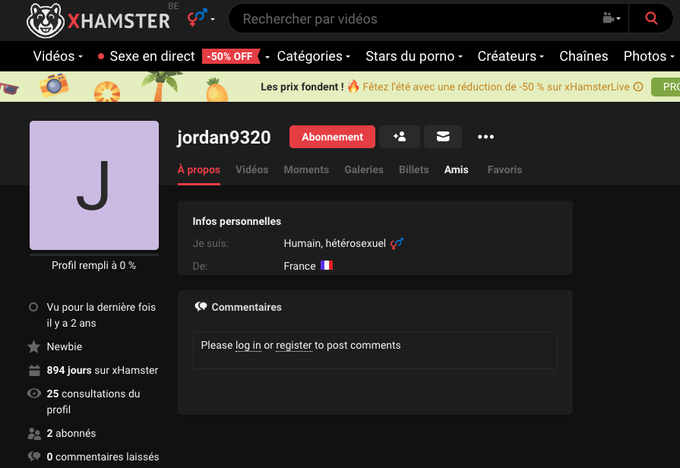This screenshot has width=680, height=468.
Task: Switch to the Moments tab
Action: tap(306, 170)
